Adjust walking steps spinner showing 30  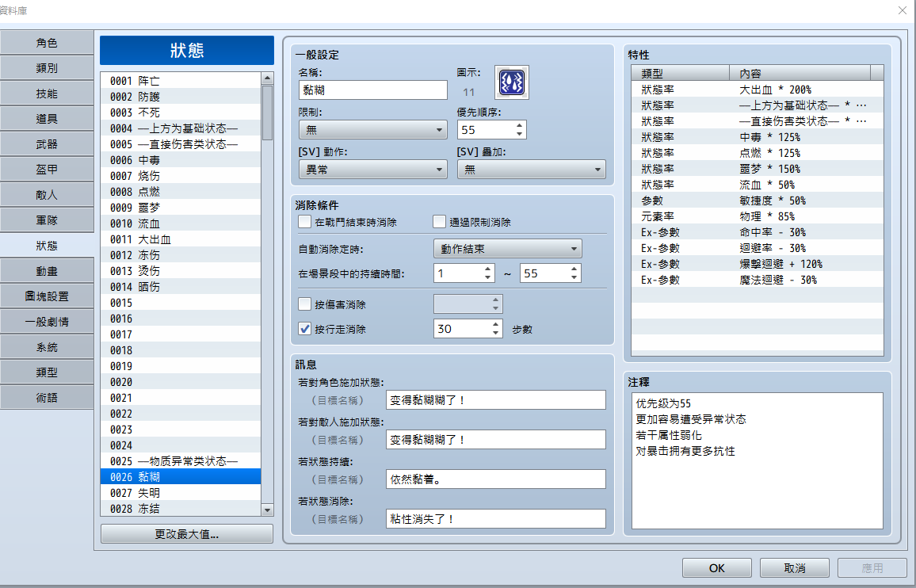(x=468, y=329)
